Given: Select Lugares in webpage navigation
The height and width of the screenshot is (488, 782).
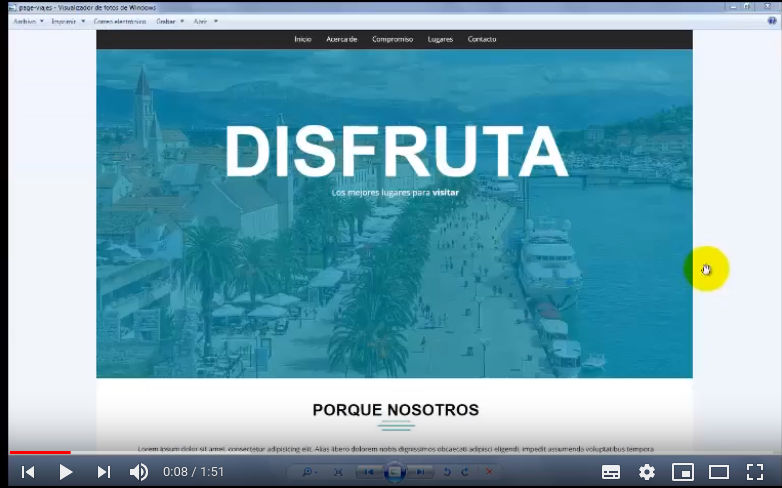Looking at the screenshot, I should pyautogui.click(x=440, y=39).
